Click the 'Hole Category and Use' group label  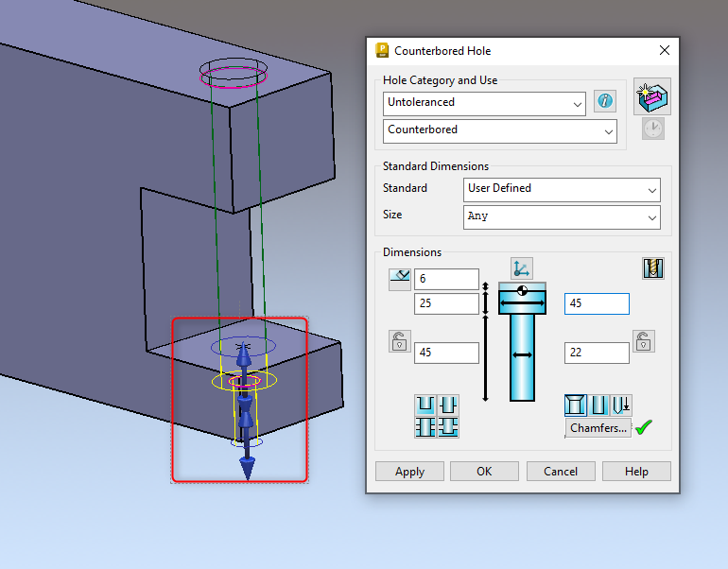(440, 80)
